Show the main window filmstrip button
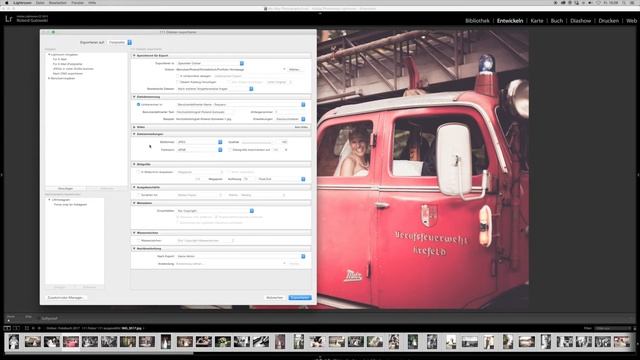Viewport: 640px width, 360px height. (x=7, y=328)
